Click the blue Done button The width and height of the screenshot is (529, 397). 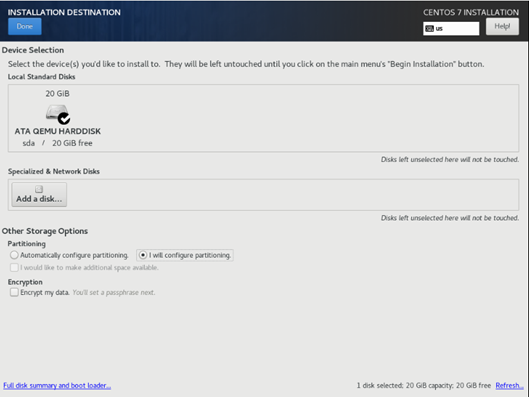pyautogui.click(x=25, y=26)
